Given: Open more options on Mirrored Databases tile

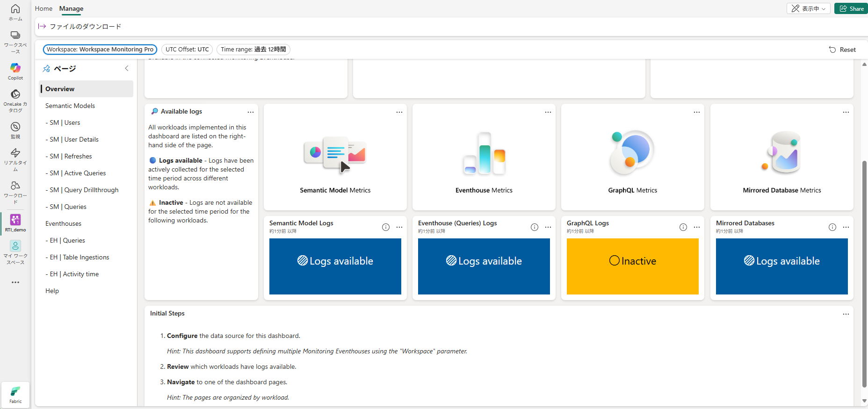Looking at the screenshot, I should point(846,227).
